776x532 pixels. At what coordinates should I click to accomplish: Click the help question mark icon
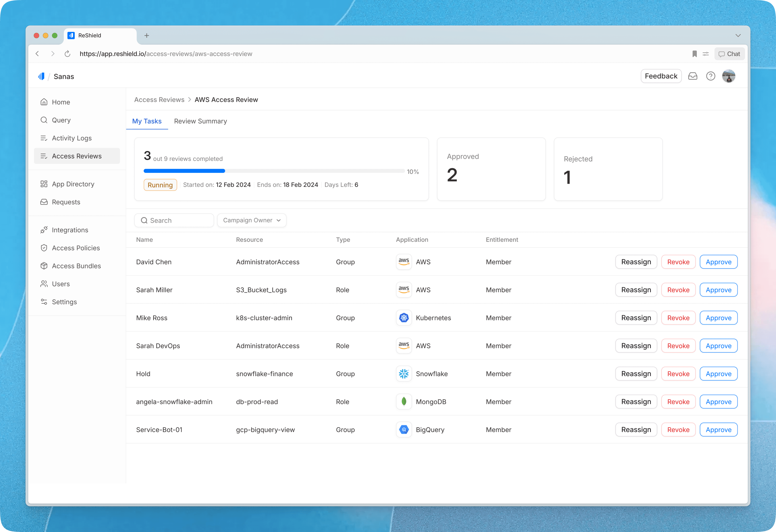(711, 76)
